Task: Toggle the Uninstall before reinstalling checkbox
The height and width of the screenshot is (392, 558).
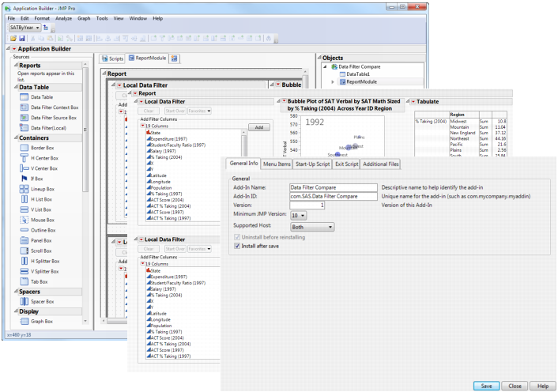Action: pyautogui.click(x=237, y=237)
